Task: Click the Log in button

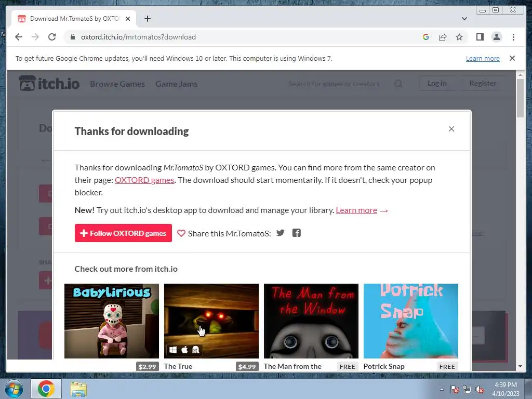Action: (436, 84)
